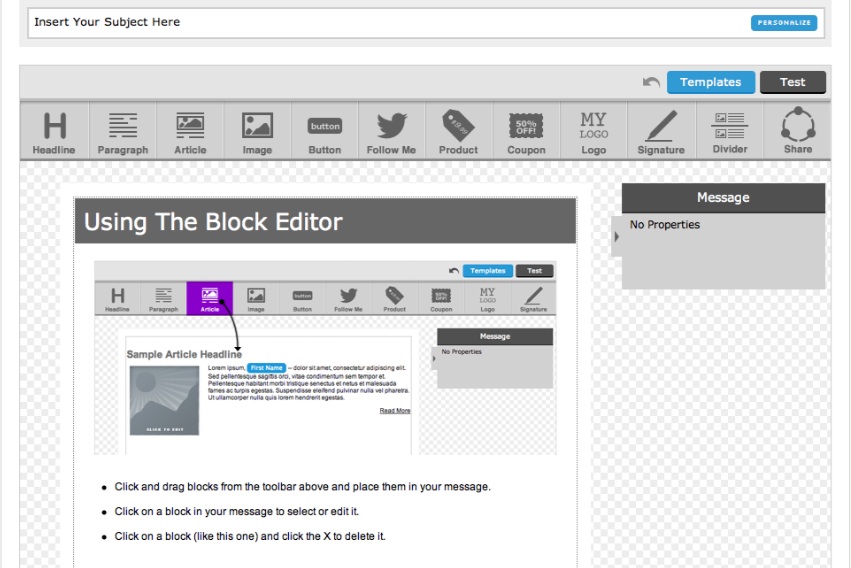Screen dimensions: 851x568
Task: Select the Coupon 50% off block
Action: (526, 132)
